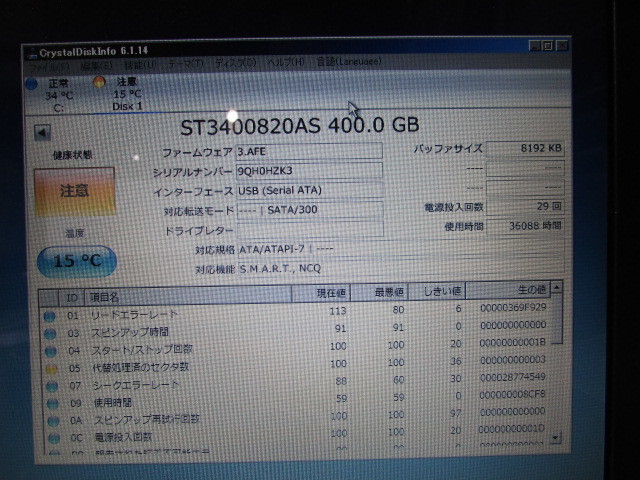This screenshot has height=480, width=640.
Task: Select the スタート/ストップ回数 row name
Action: click(x=142, y=350)
